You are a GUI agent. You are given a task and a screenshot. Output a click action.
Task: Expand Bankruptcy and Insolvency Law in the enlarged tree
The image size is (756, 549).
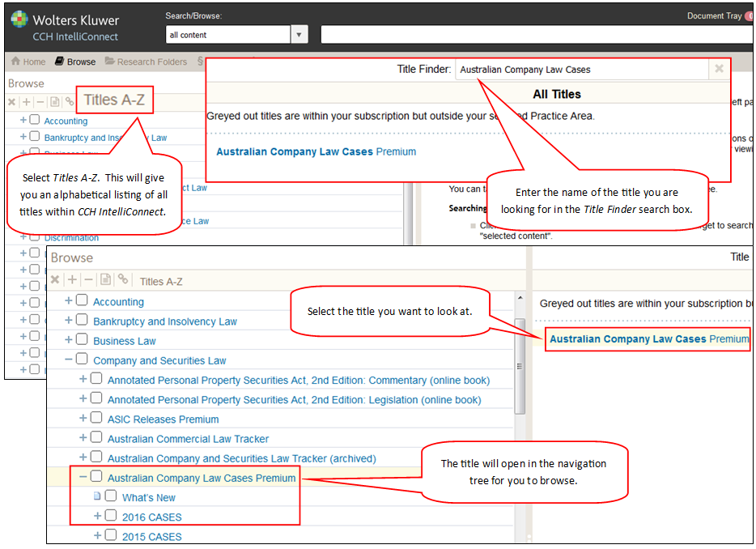point(69,321)
